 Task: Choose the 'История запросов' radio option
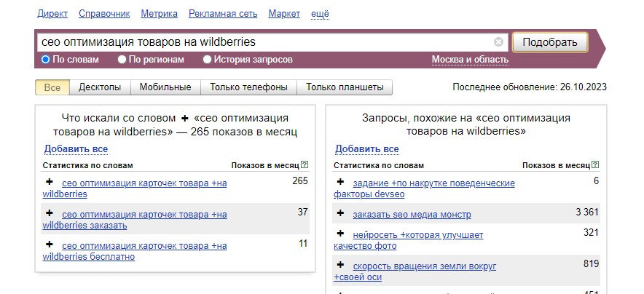[x=208, y=60]
